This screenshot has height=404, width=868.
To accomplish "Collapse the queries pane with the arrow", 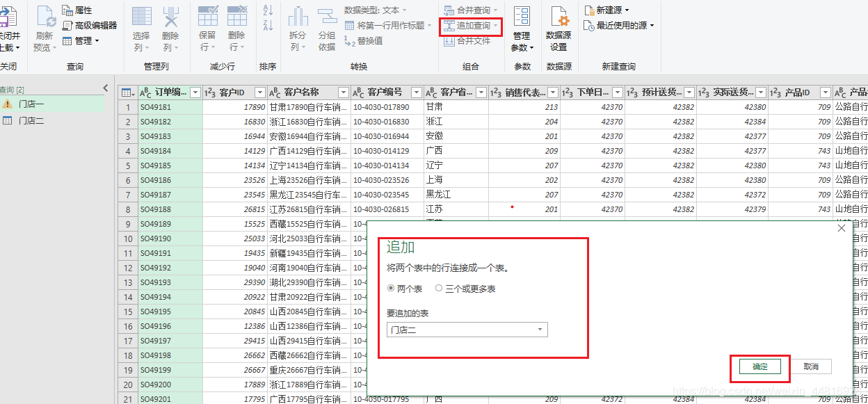I will point(105,88).
